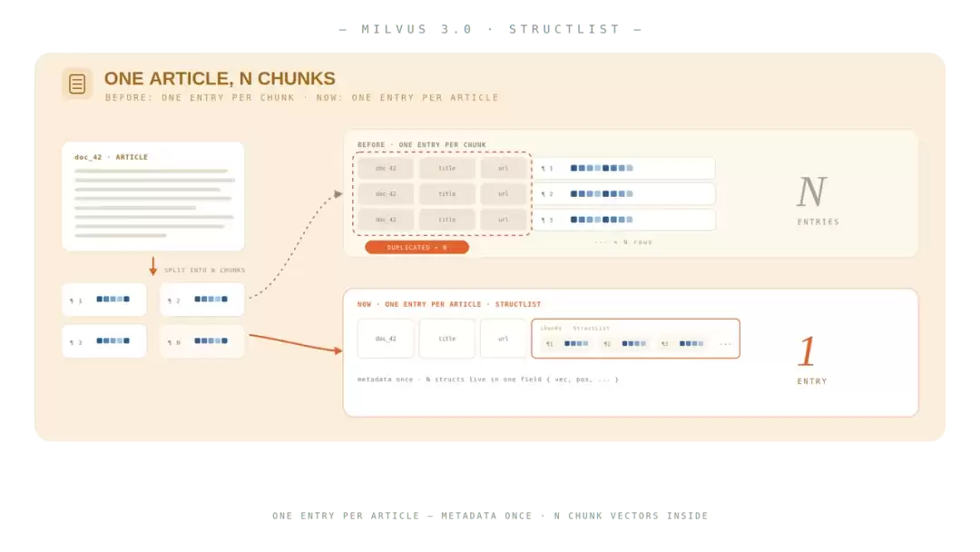This screenshot has width=980, height=552.
Task: Click the 'ONE ARTICLE, N CHUNKS' heading
Action: (x=220, y=78)
